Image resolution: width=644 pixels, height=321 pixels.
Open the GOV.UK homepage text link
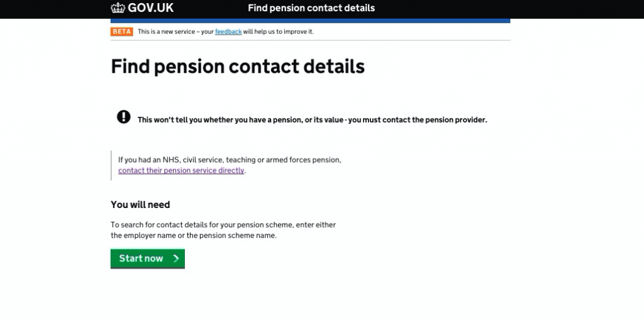[151, 8]
